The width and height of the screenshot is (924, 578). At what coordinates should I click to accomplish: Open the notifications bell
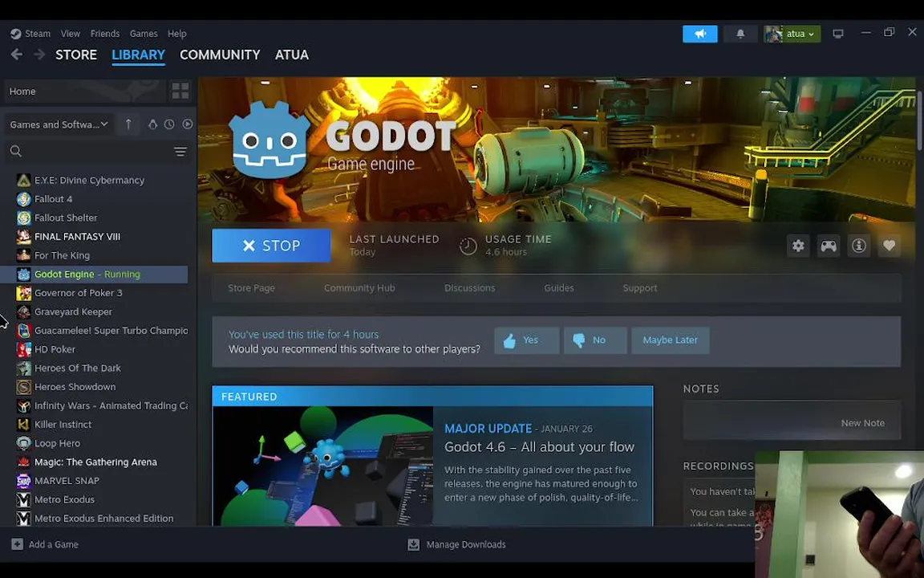740,34
